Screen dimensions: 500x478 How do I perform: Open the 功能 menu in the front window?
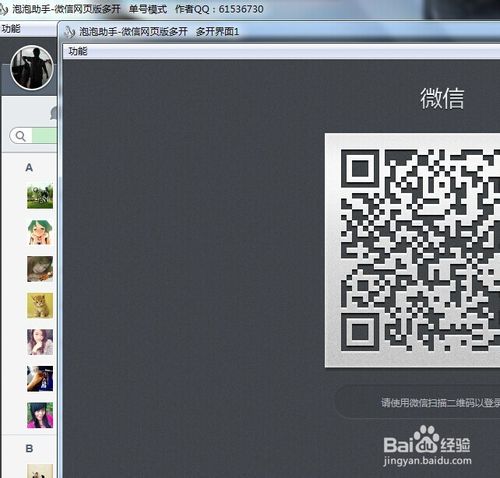coord(78,51)
